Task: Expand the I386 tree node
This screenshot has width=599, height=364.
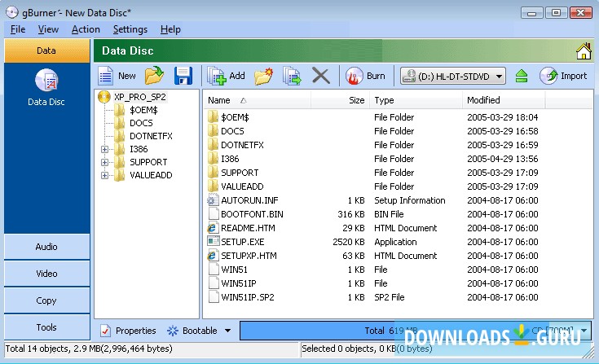Action: (104, 149)
